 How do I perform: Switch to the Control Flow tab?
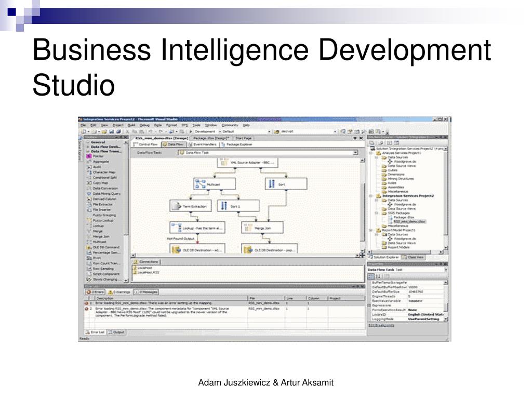click(146, 144)
